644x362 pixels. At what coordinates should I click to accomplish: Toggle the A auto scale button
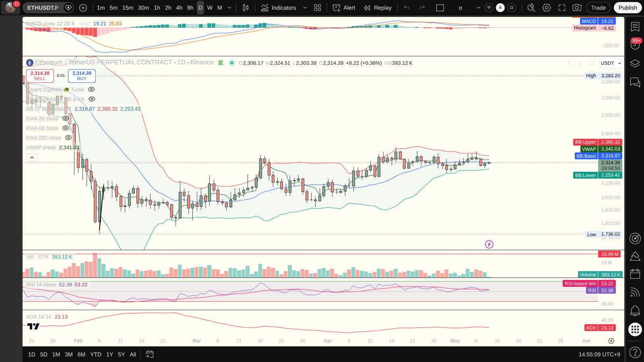(500, 8)
